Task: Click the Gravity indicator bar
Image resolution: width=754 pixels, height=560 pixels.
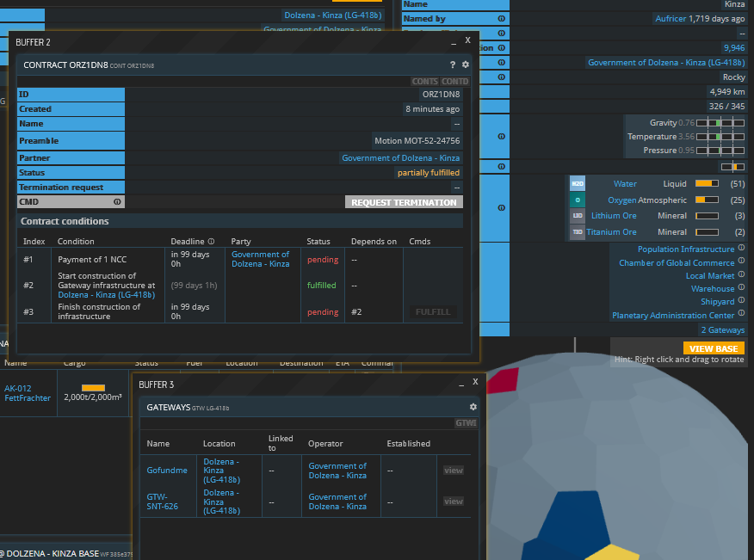Action: click(x=720, y=123)
